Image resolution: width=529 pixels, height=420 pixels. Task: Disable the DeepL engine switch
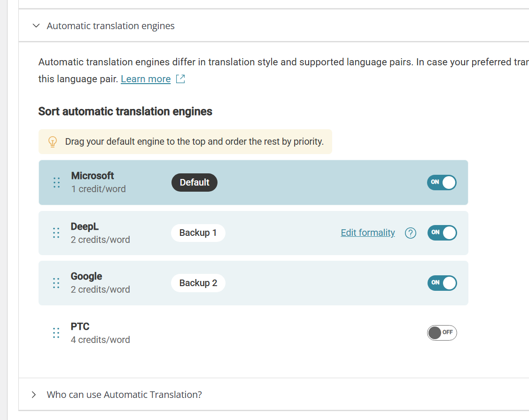(x=442, y=233)
